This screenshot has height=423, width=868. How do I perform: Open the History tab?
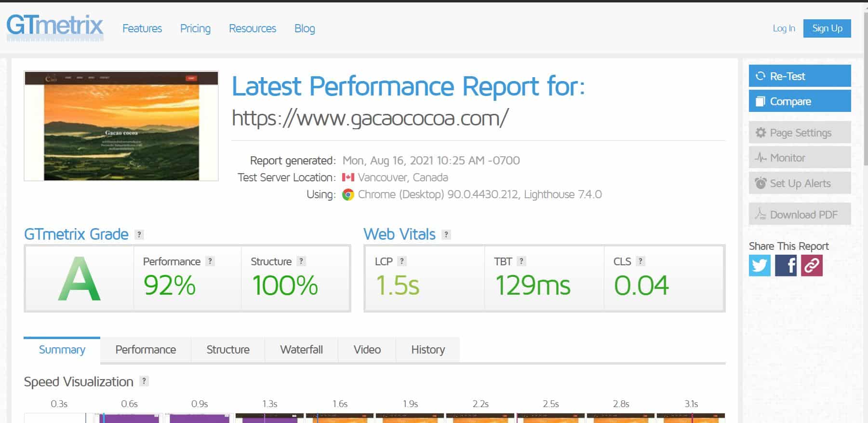tap(428, 350)
